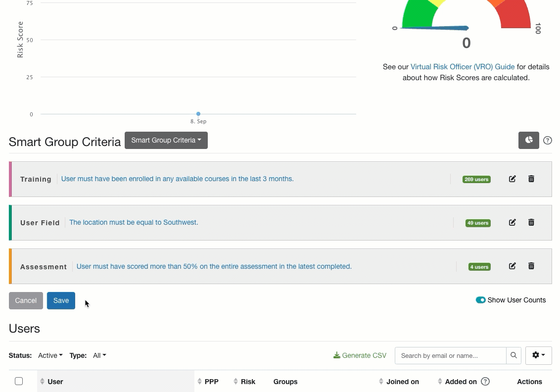560x392 pixels.
Task: Open the Status Active filter dropdown
Action: click(x=50, y=355)
